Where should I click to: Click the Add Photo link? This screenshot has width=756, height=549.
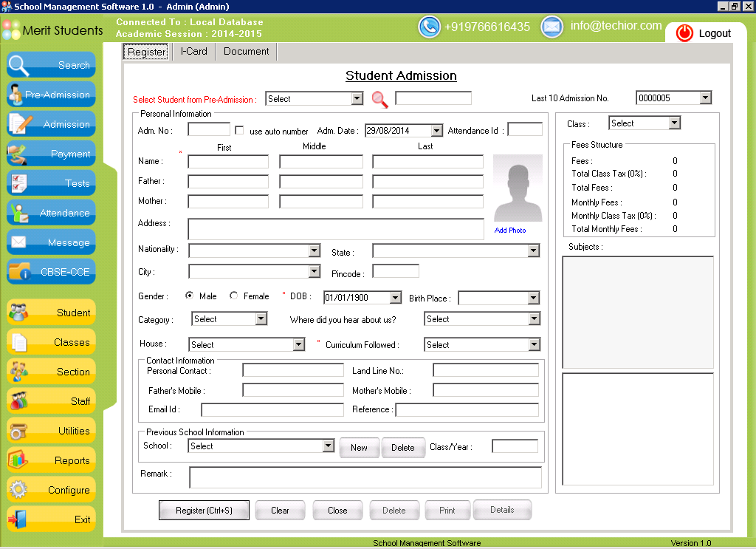510,230
